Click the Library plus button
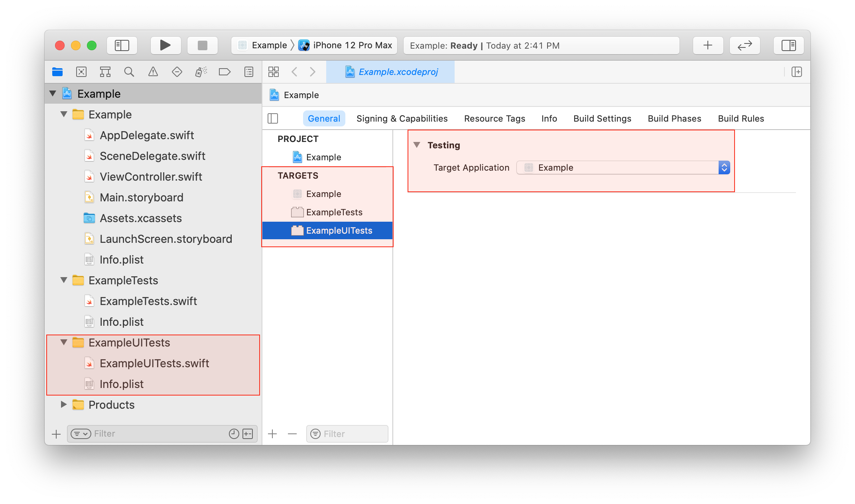Image resolution: width=855 pixels, height=504 pixels. pyautogui.click(x=708, y=45)
